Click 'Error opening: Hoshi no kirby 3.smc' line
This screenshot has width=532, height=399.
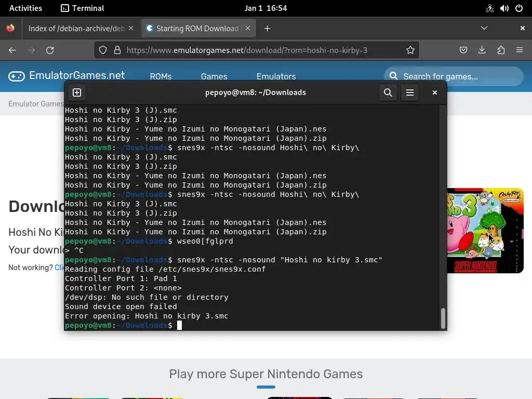[147, 316]
